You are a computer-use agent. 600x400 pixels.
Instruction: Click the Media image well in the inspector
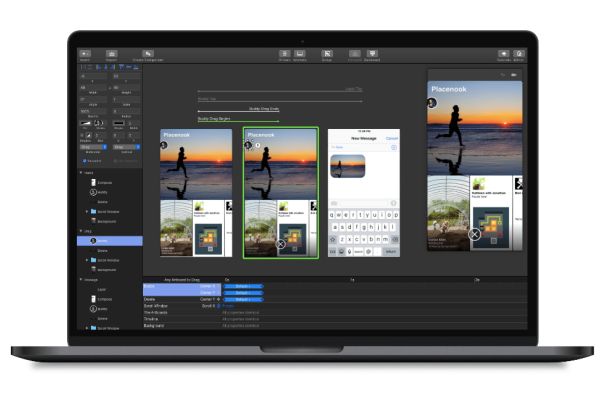click(98, 123)
